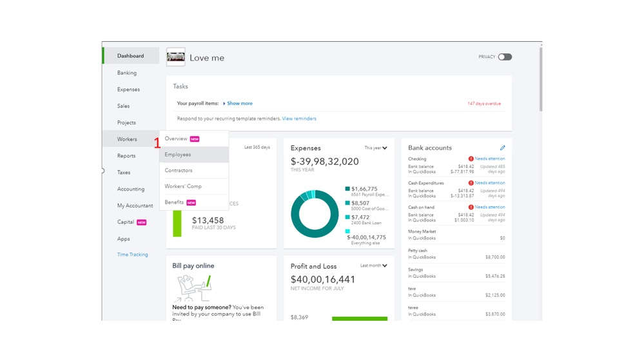Click the tere account row
Viewport: 644px width, 362px height.
(x=456, y=292)
